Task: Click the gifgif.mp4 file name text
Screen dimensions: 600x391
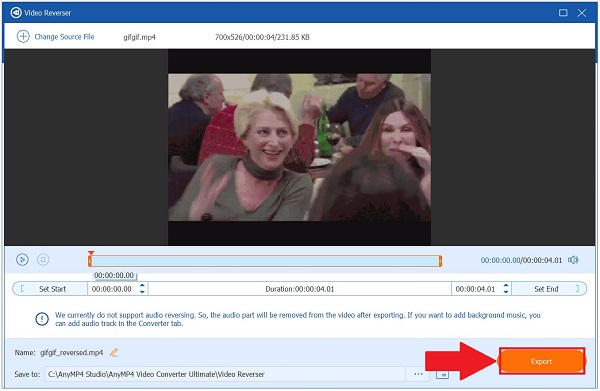Action: 139,37
